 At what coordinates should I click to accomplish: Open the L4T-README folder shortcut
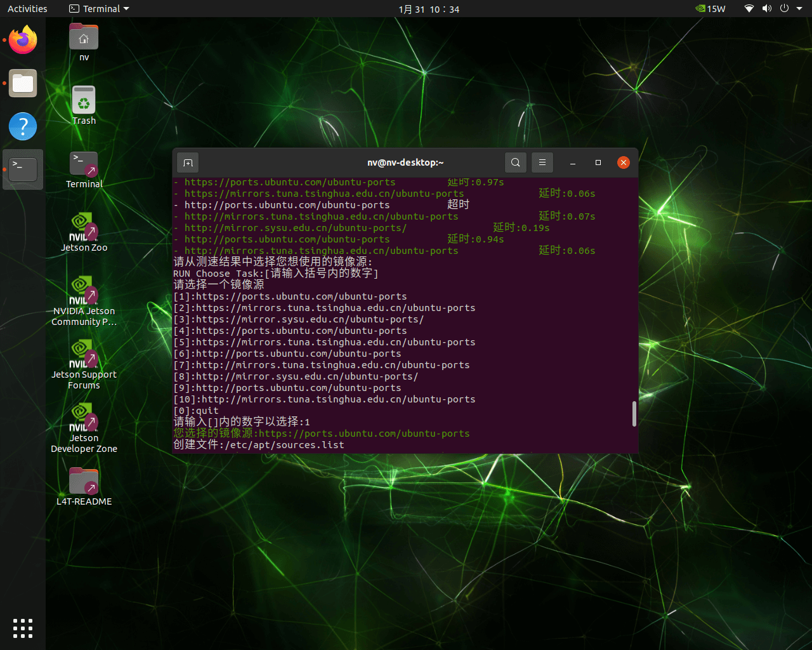84,482
